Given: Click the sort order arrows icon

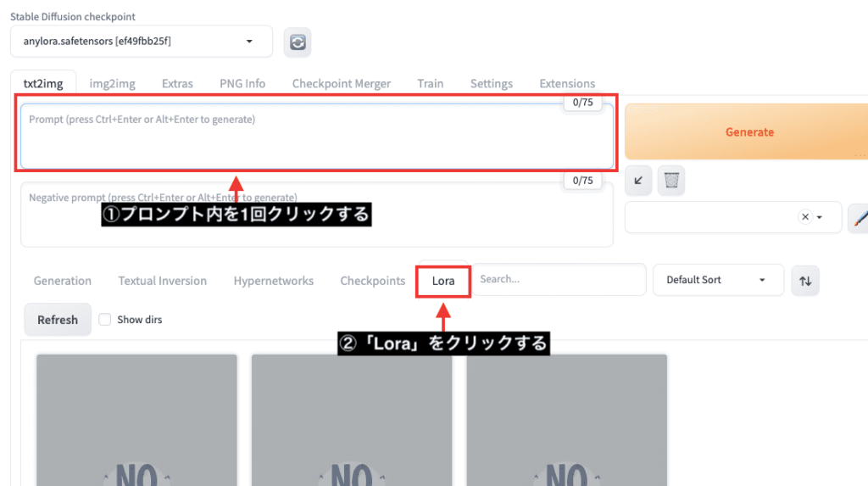Looking at the screenshot, I should 805,281.
